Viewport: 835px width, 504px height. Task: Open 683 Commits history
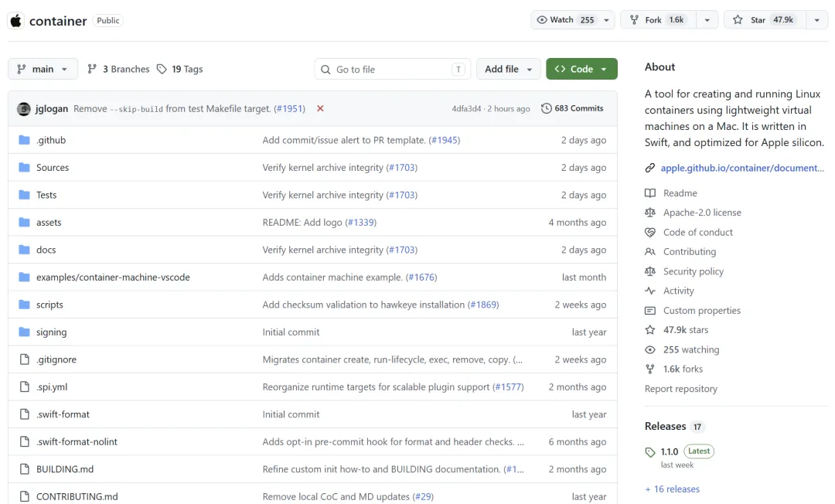(572, 108)
